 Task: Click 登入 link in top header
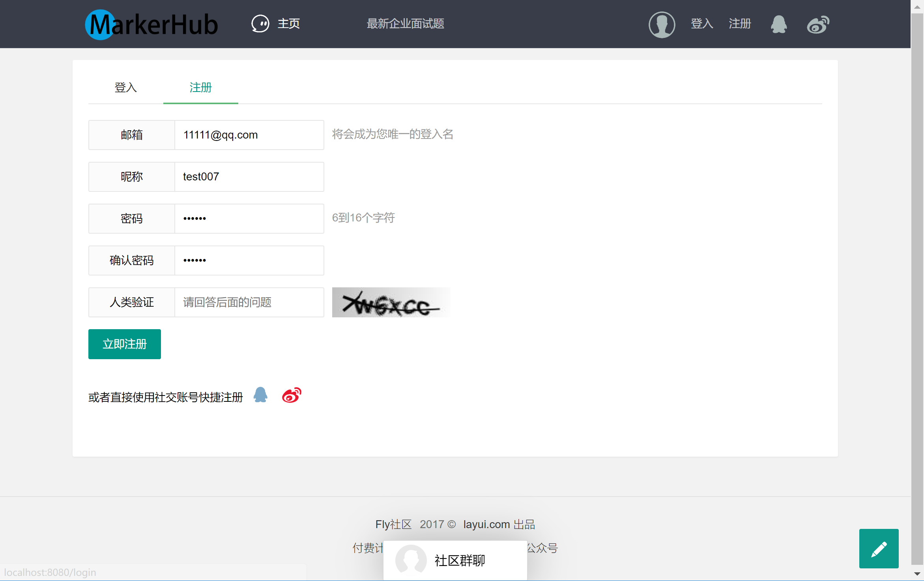(x=701, y=24)
